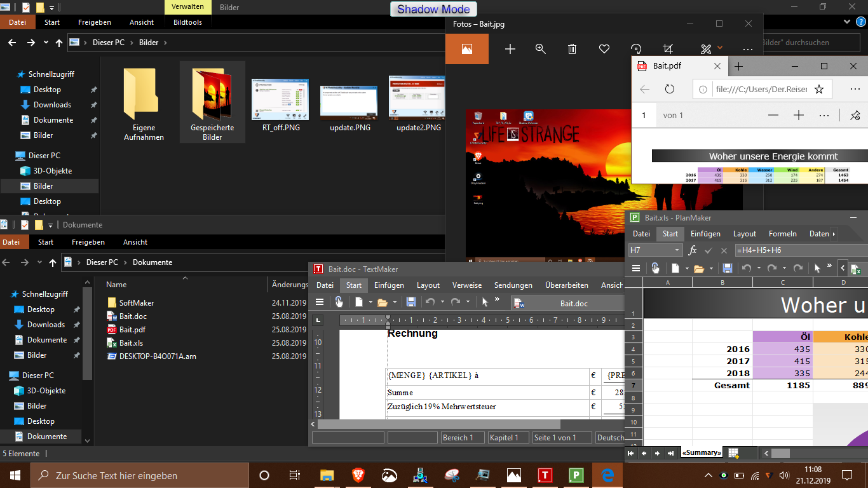868x488 pixels.
Task: Click the hamburger menu icon in PlanMaker
Action: click(x=635, y=268)
